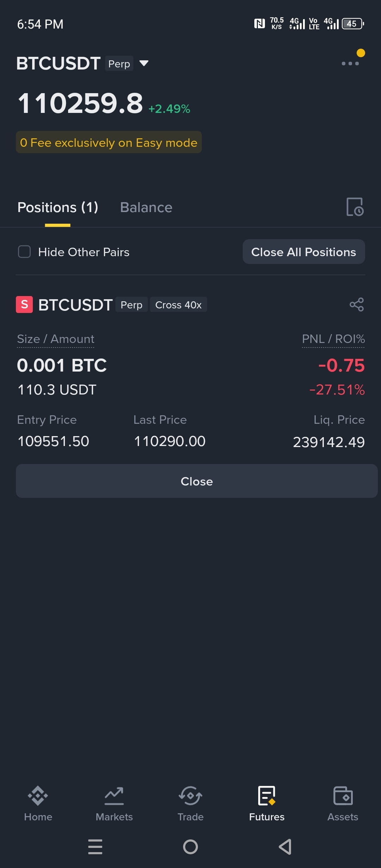Screen dimensions: 381x868
Task: Open the Cross 40x leverage selector
Action: tap(179, 305)
